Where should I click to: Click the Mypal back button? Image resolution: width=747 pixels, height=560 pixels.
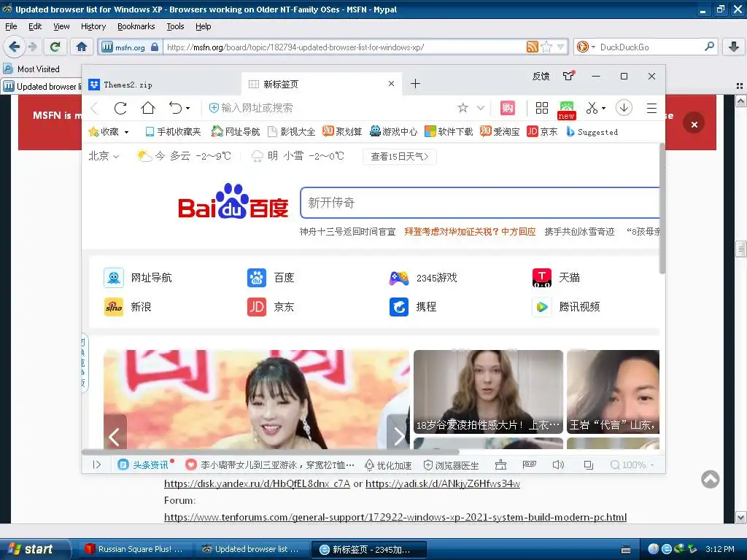[x=15, y=47]
